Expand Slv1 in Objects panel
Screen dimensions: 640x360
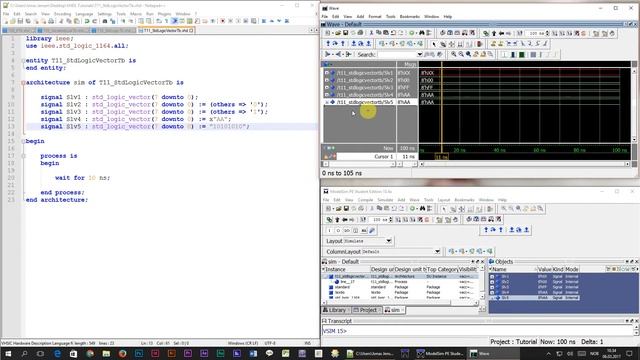[x=492, y=276]
